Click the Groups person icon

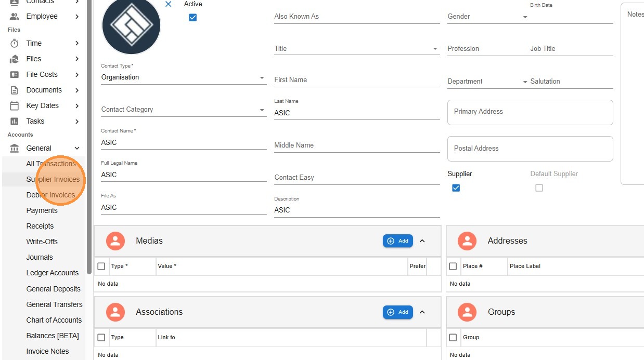coord(467,312)
